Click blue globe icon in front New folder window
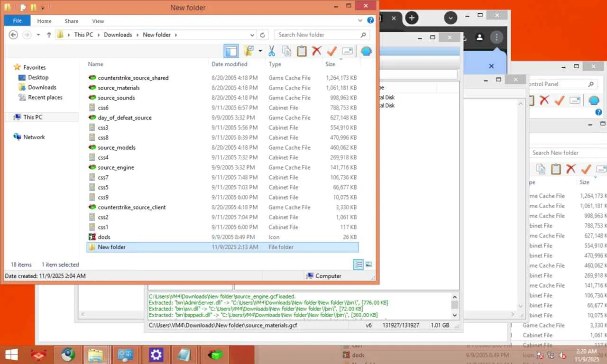Image resolution: width=607 pixels, height=364 pixels. point(366,51)
